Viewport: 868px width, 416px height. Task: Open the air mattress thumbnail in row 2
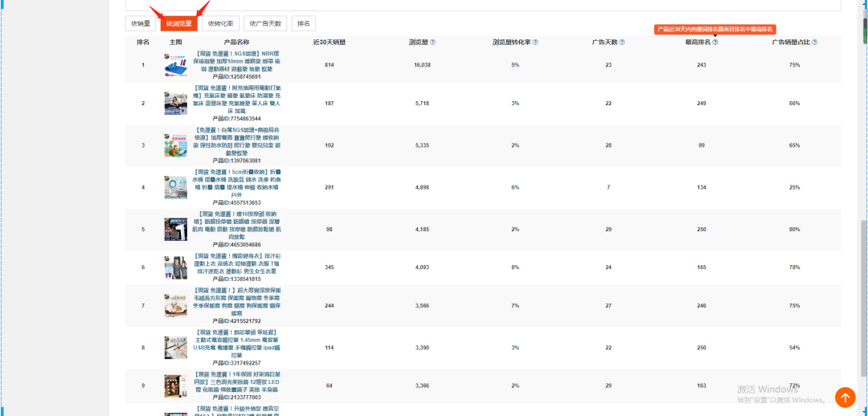point(175,104)
